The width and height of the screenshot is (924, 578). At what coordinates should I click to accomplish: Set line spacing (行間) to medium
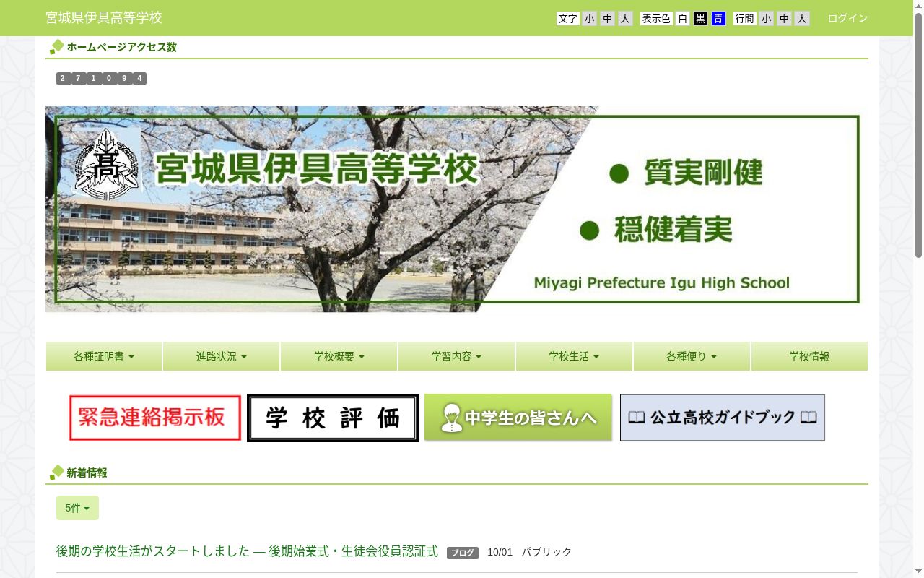coord(784,19)
